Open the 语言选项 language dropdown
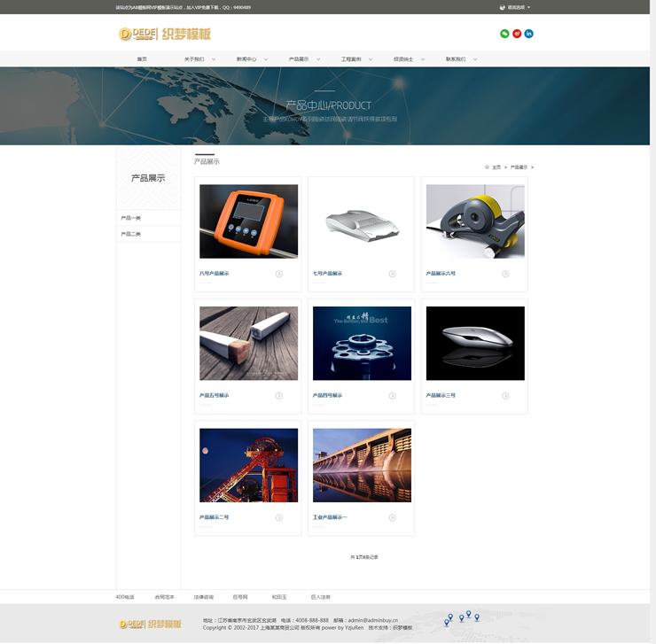 pyautogui.click(x=515, y=7)
